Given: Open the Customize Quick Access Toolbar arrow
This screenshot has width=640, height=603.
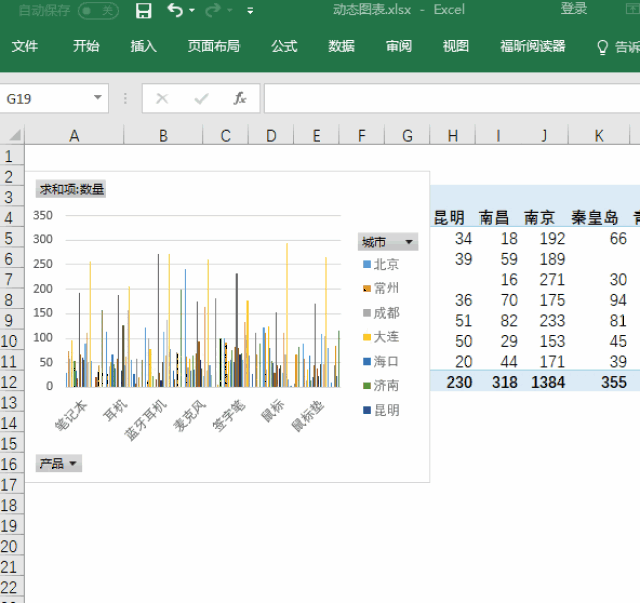Looking at the screenshot, I should pos(250,11).
